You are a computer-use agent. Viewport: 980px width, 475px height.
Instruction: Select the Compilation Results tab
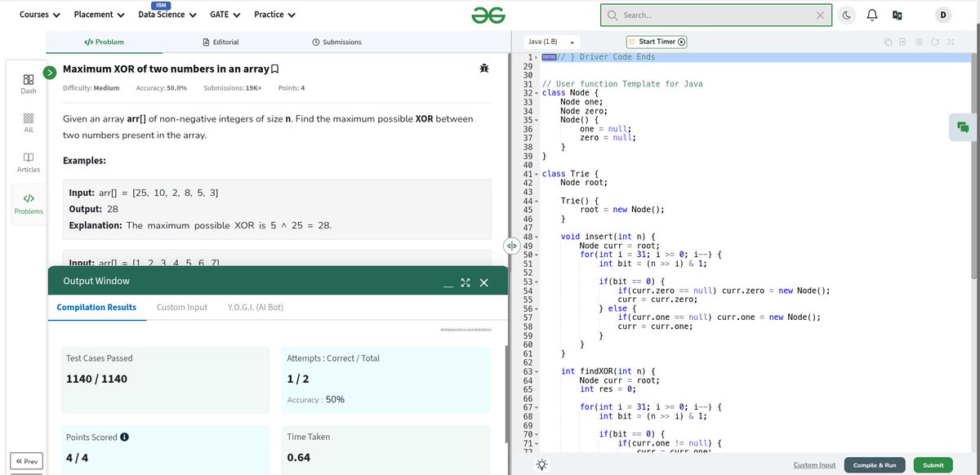pyautogui.click(x=96, y=307)
